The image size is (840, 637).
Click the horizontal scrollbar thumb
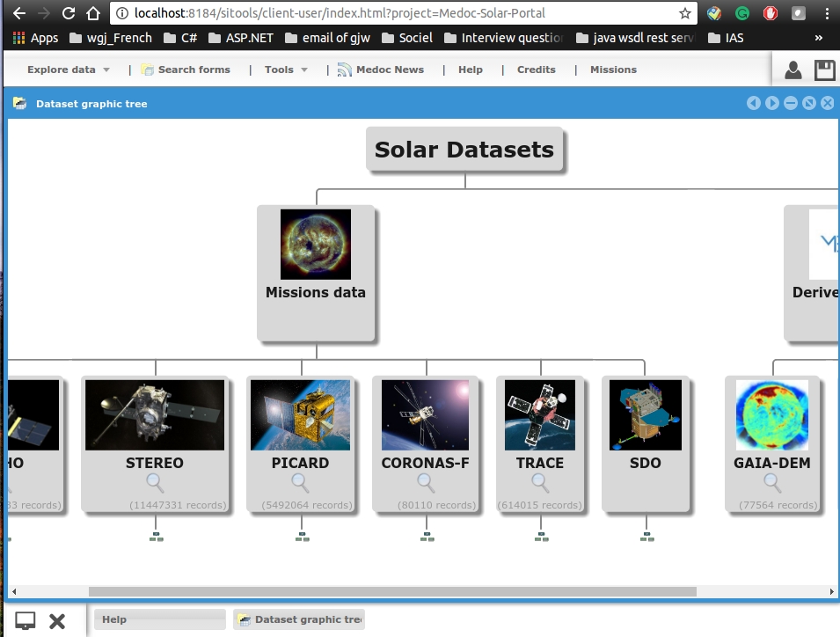(x=392, y=591)
